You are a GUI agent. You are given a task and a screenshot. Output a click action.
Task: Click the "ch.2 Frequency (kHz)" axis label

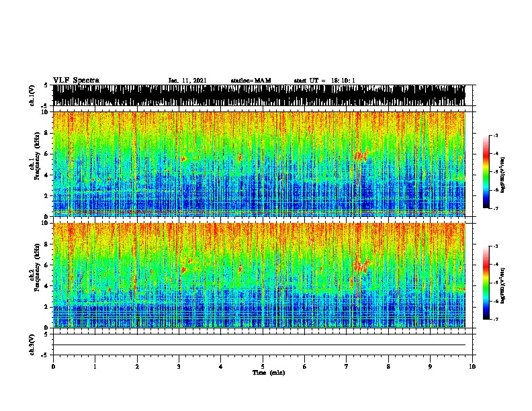[35, 267]
